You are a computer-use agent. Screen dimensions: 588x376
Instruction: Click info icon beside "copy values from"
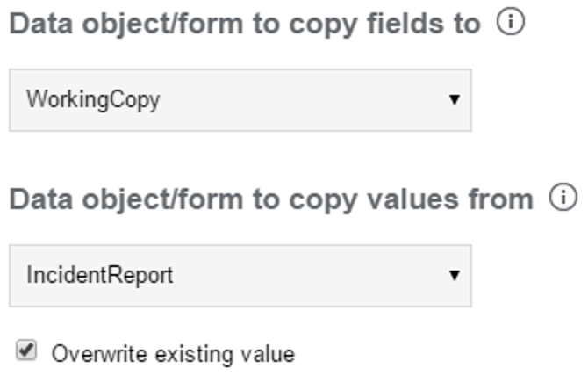[x=563, y=198]
